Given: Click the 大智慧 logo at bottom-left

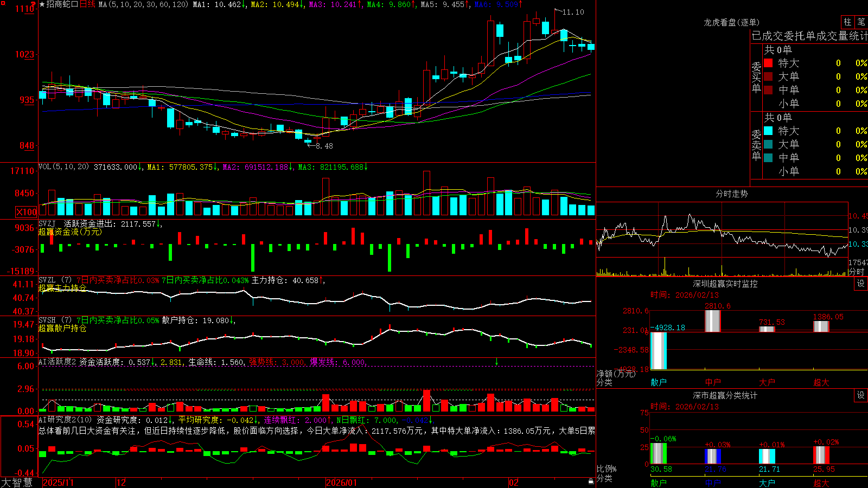Looking at the screenshot, I should click(x=17, y=482).
